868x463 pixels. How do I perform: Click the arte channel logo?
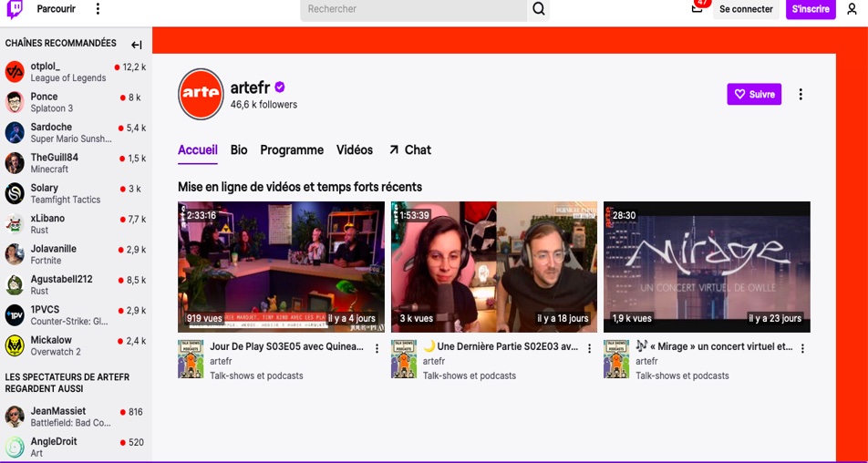[201, 94]
